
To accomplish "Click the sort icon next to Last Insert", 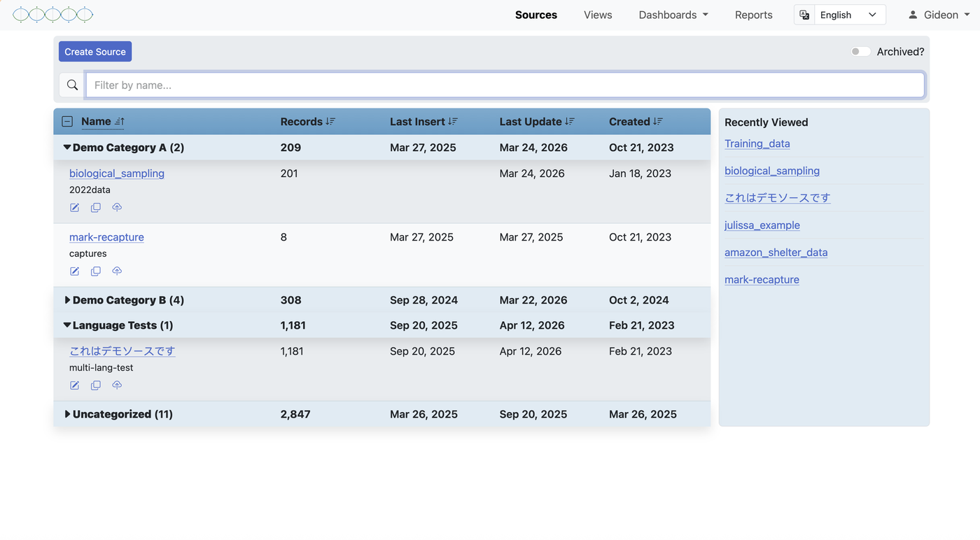I will click(454, 121).
